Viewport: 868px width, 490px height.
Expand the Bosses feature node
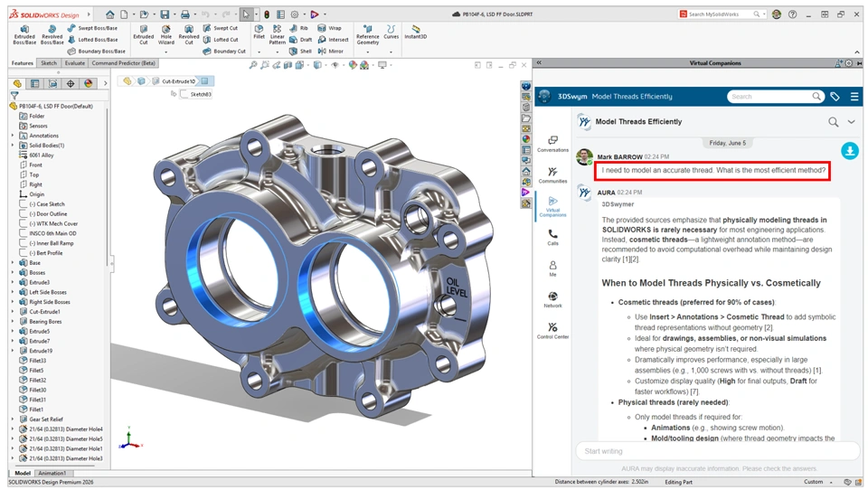[13, 272]
